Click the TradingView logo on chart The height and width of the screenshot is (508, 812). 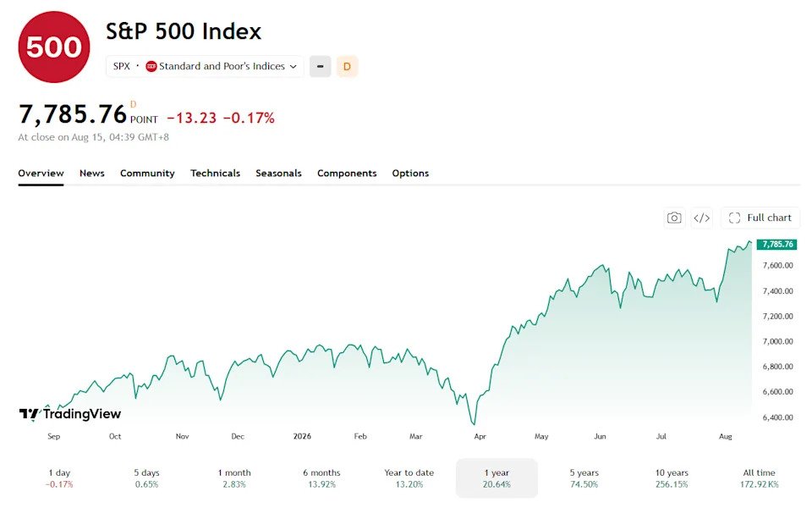(70, 414)
